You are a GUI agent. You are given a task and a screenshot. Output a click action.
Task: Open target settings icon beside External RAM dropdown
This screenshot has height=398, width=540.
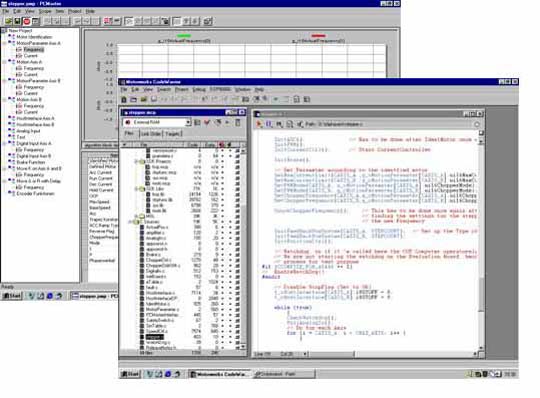[x=197, y=123]
